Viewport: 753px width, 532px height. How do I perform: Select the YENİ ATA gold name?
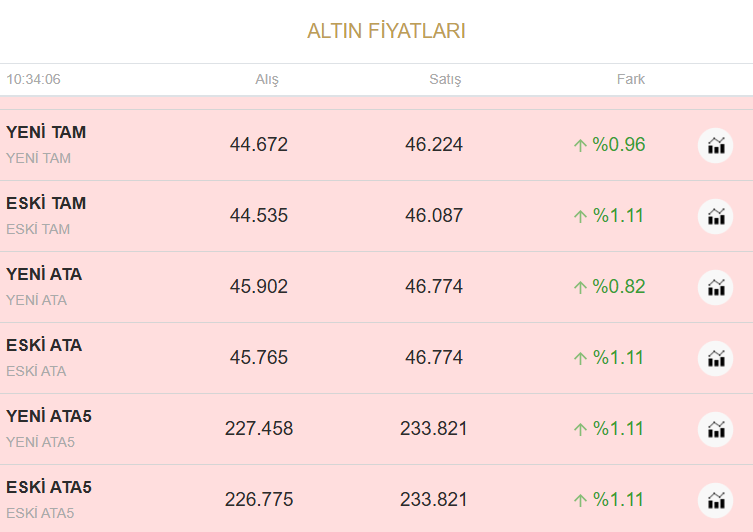click(44, 274)
